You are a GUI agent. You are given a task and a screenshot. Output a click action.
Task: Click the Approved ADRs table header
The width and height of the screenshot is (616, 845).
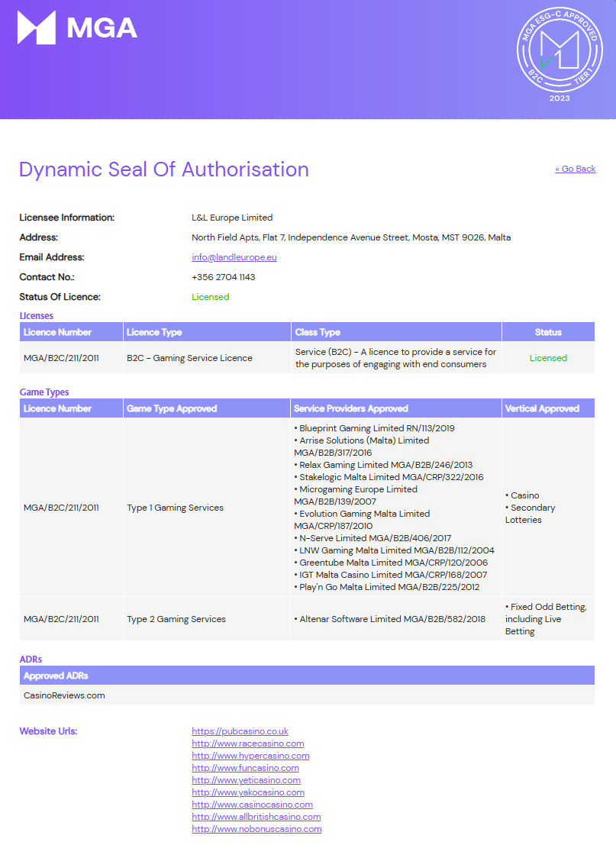307,676
